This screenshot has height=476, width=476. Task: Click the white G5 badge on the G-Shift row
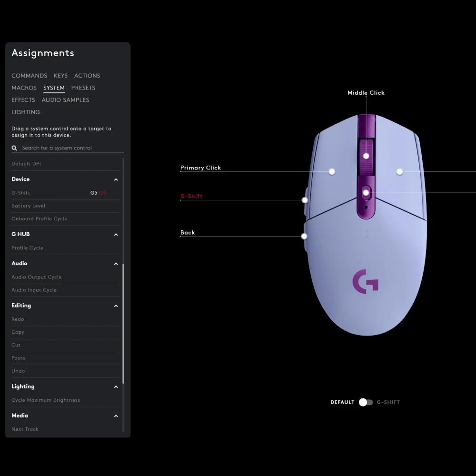pos(94,193)
